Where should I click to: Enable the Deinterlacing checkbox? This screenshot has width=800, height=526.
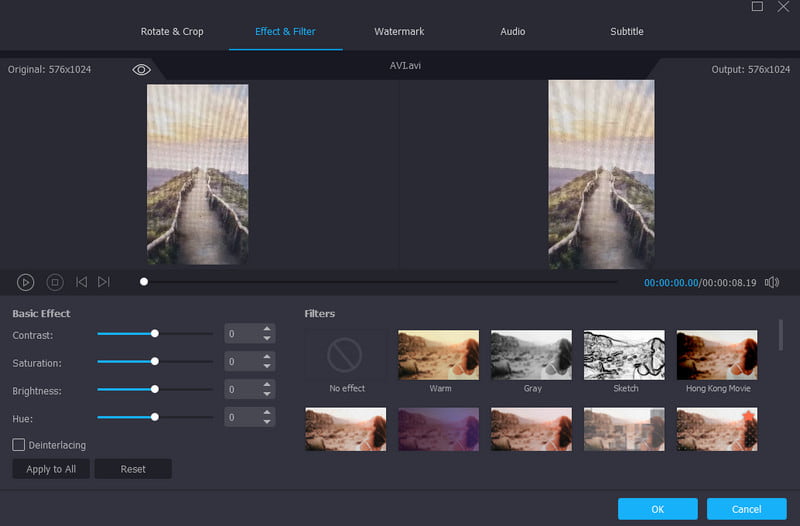[x=19, y=445]
